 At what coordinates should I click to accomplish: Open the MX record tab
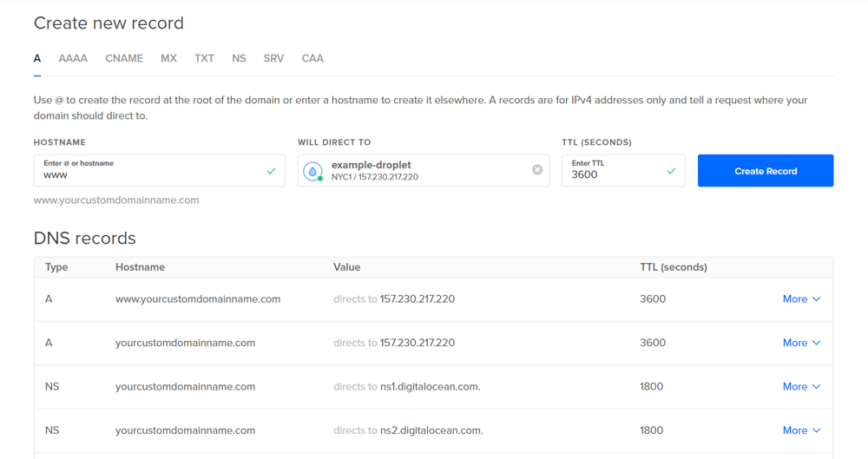click(x=168, y=59)
